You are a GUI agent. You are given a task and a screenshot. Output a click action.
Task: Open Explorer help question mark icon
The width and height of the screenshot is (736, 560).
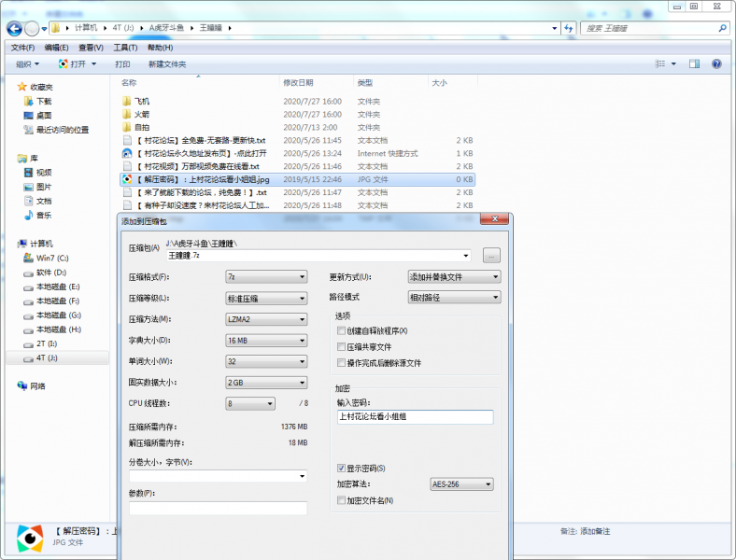tap(716, 63)
